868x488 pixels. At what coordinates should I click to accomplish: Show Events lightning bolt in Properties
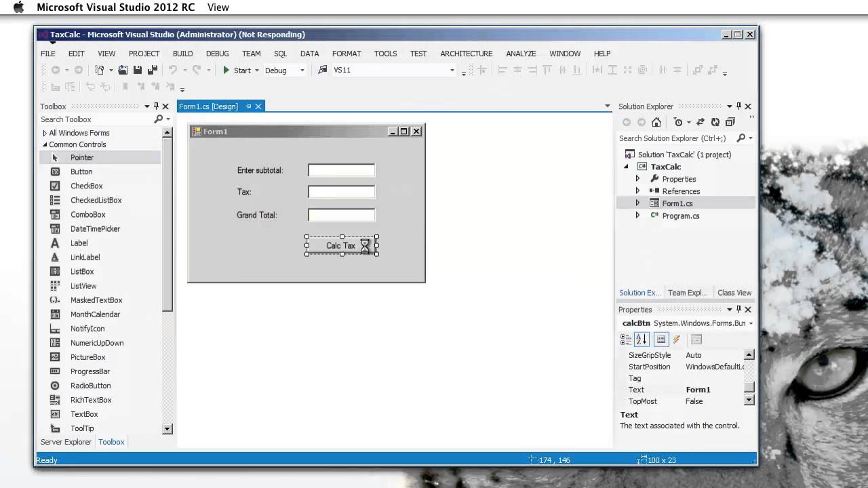click(677, 340)
